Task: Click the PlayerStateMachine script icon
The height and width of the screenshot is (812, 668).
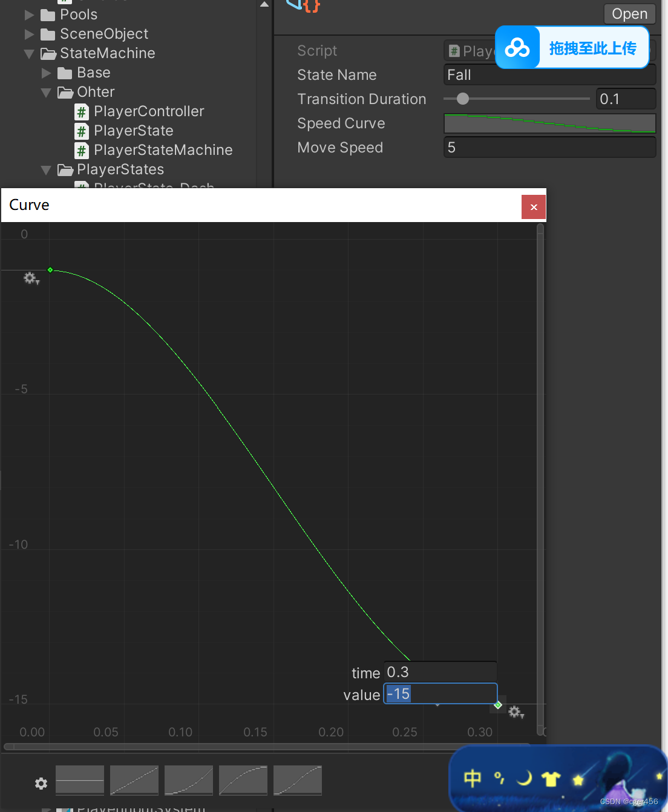Action: pyautogui.click(x=81, y=151)
